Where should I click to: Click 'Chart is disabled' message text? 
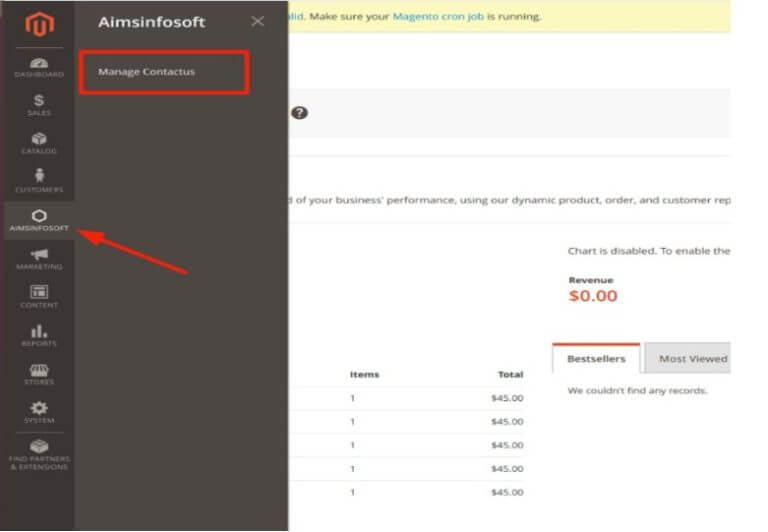(x=649, y=251)
